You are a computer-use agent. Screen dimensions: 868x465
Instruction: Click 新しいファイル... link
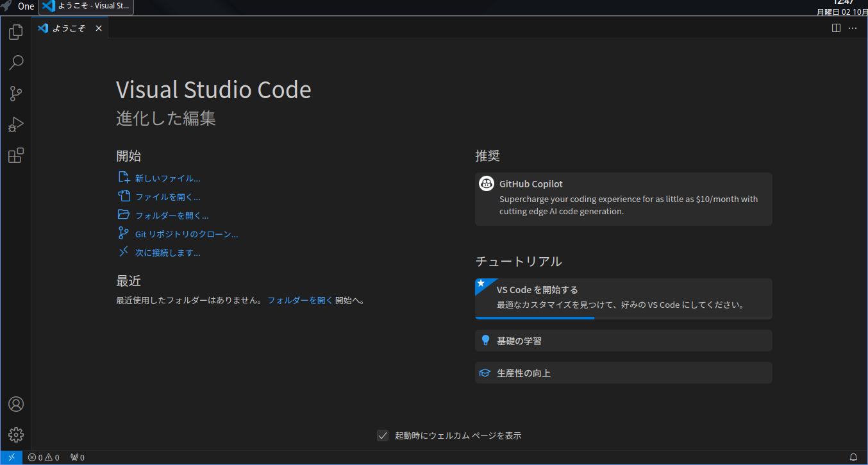tap(168, 178)
